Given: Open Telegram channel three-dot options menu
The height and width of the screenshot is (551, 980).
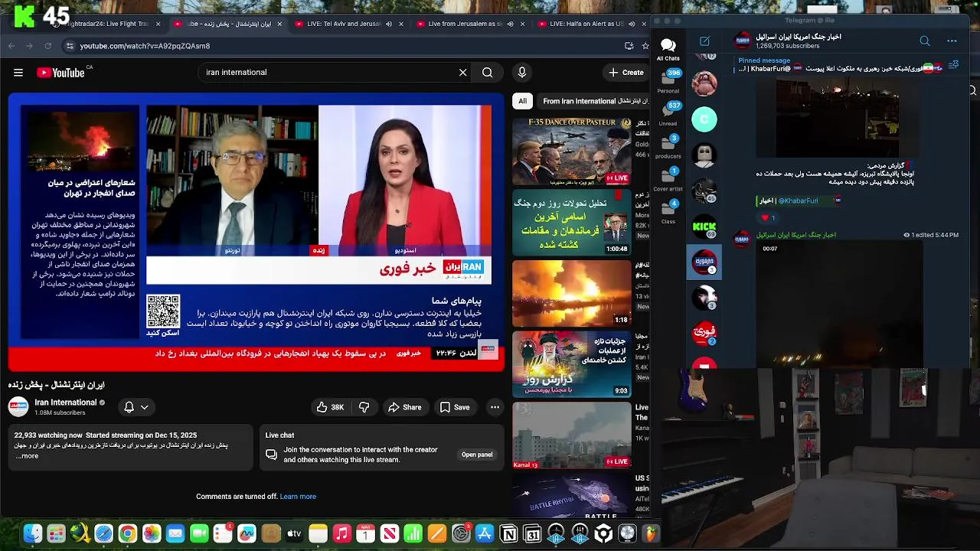Looking at the screenshot, I should pos(952,41).
